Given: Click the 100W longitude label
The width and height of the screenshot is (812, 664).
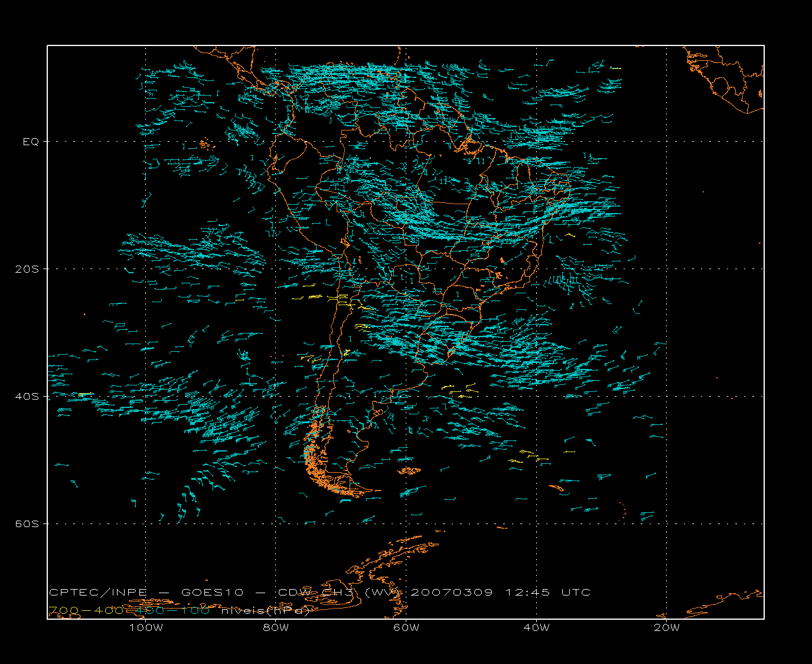Looking at the screenshot, I should pos(146,627).
